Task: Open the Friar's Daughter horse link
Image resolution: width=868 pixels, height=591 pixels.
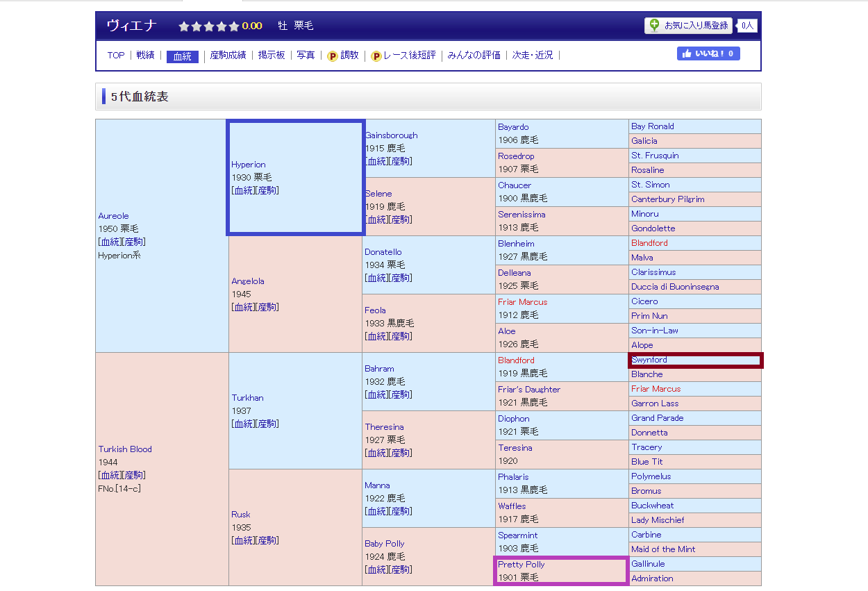Action: [x=529, y=390]
